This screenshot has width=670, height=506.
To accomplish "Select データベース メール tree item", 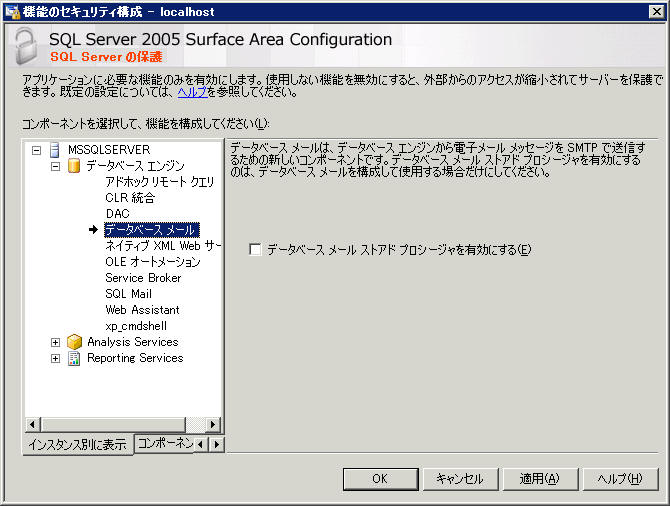I will click(x=152, y=230).
